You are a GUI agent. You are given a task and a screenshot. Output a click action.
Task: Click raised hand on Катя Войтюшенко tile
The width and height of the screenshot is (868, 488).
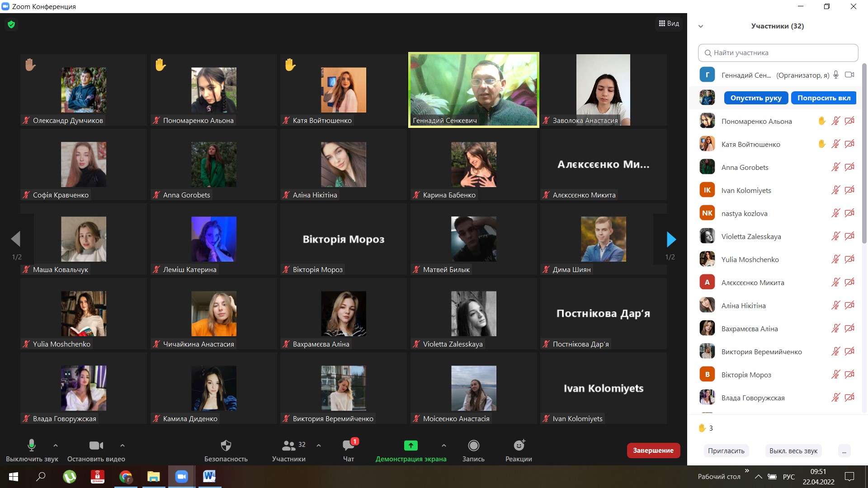tap(290, 65)
